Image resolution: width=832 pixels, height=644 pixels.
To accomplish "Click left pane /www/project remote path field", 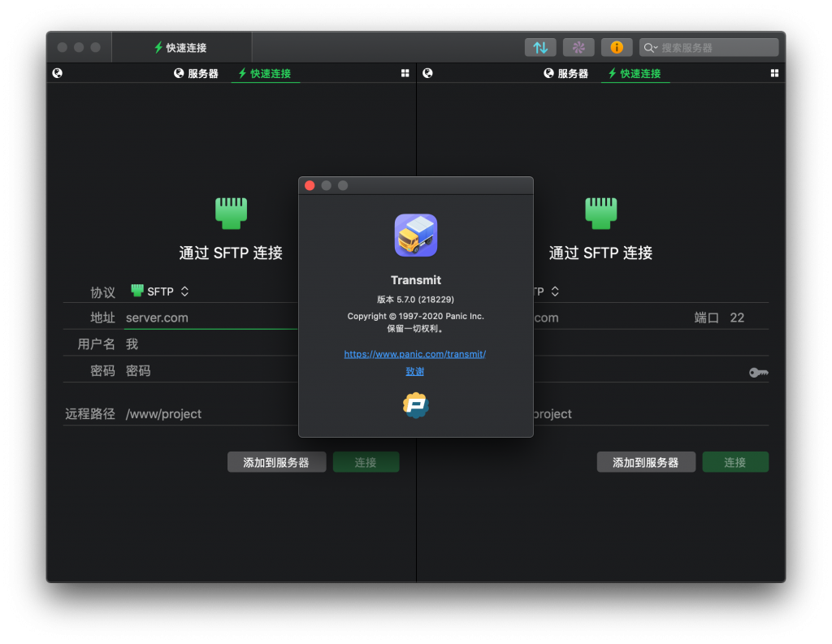I will (x=211, y=414).
